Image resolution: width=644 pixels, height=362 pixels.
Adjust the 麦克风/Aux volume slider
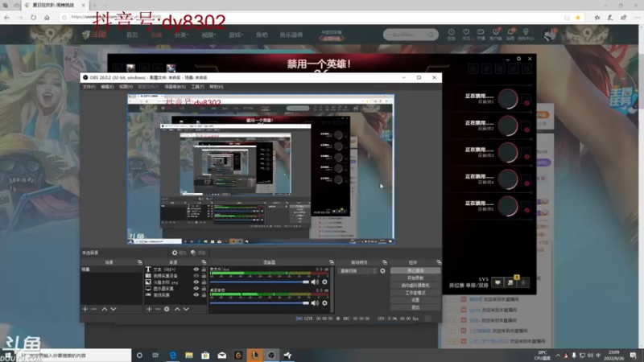(x=259, y=282)
